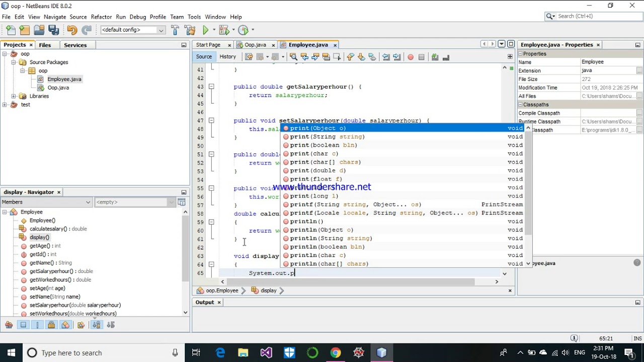This screenshot has width=644, height=362.
Task: Click the editor's Source view button
Action: [x=204, y=57]
